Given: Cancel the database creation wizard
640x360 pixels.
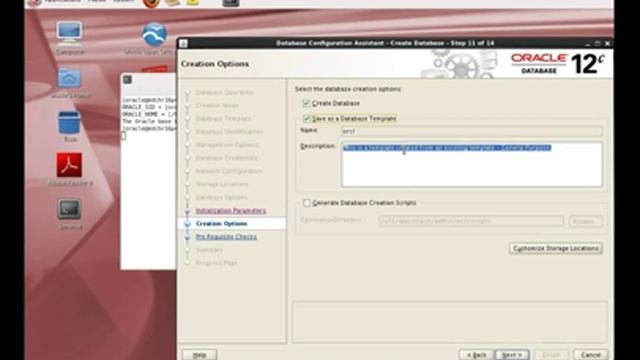Looking at the screenshot, I should pyautogui.click(x=591, y=355).
